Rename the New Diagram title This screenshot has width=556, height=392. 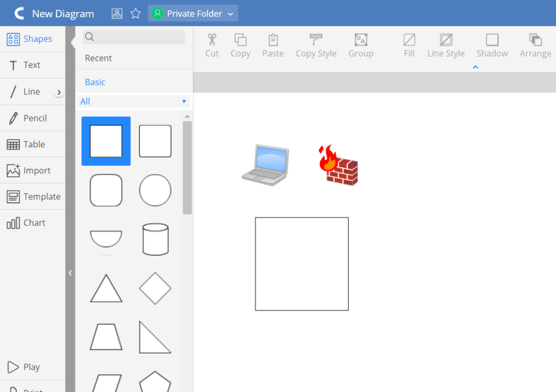pyautogui.click(x=63, y=14)
